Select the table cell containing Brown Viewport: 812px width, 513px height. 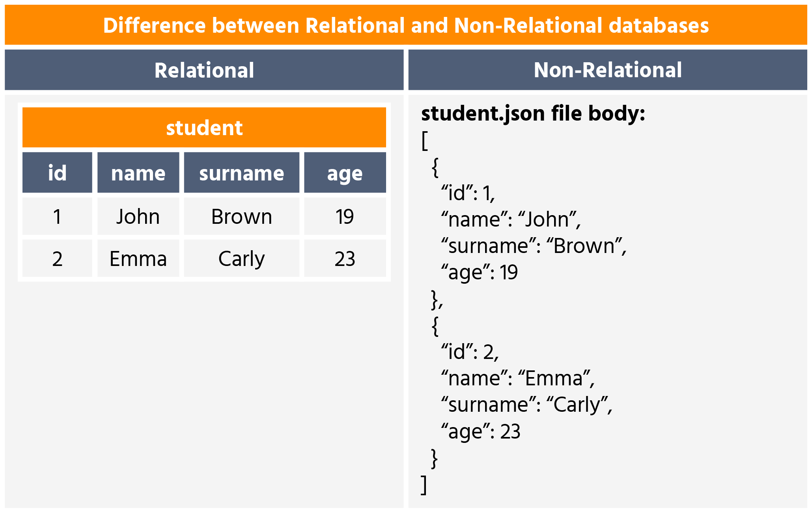click(241, 216)
